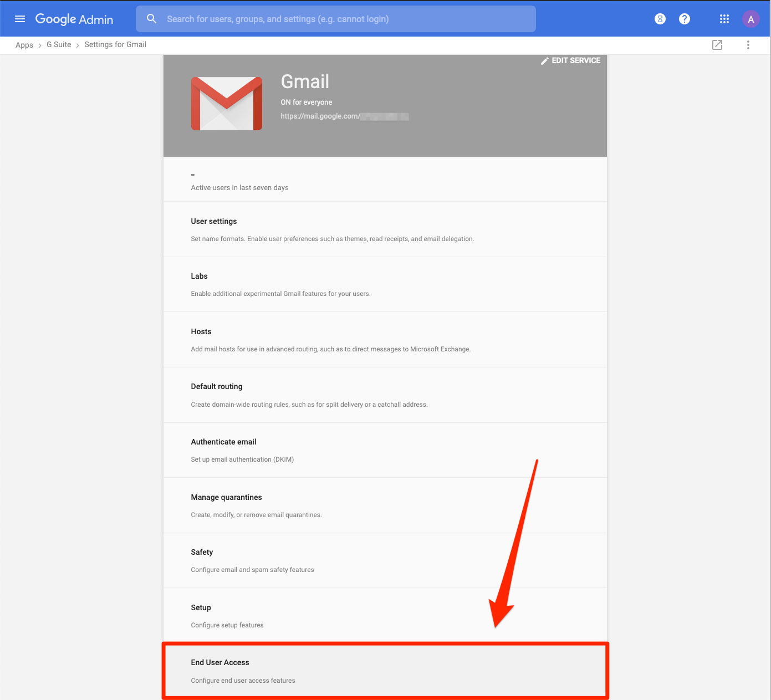Open the hamburger main menu
The height and width of the screenshot is (700, 771).
tap(20, 19)
